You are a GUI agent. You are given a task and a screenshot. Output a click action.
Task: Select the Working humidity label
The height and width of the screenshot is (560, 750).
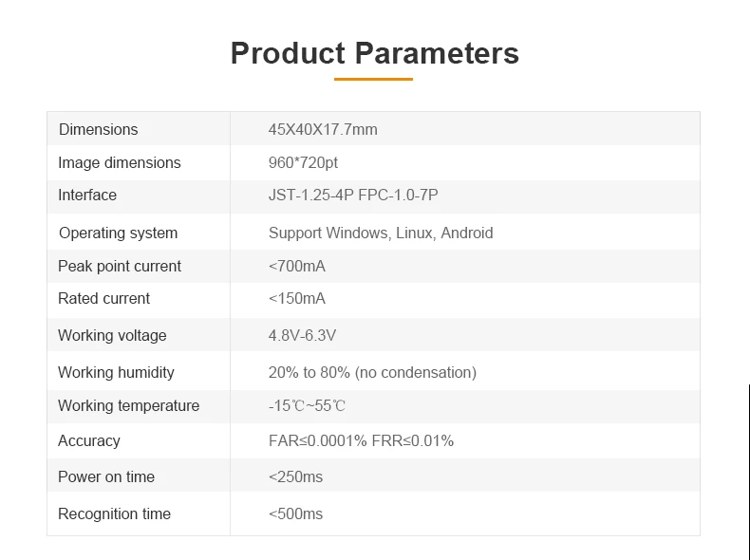click(116, 372)
